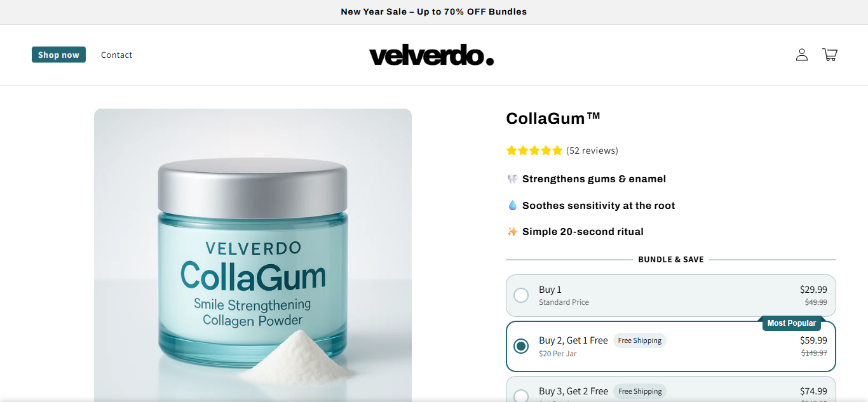Click the sparkles emoji beside 20-second ritual

pos(512,232)
